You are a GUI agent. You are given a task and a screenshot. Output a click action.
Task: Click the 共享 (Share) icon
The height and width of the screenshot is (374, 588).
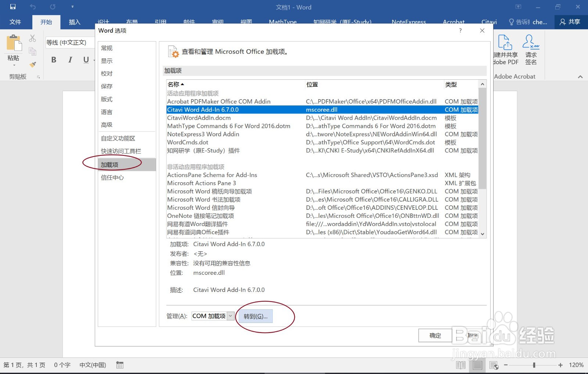[570, 22]
